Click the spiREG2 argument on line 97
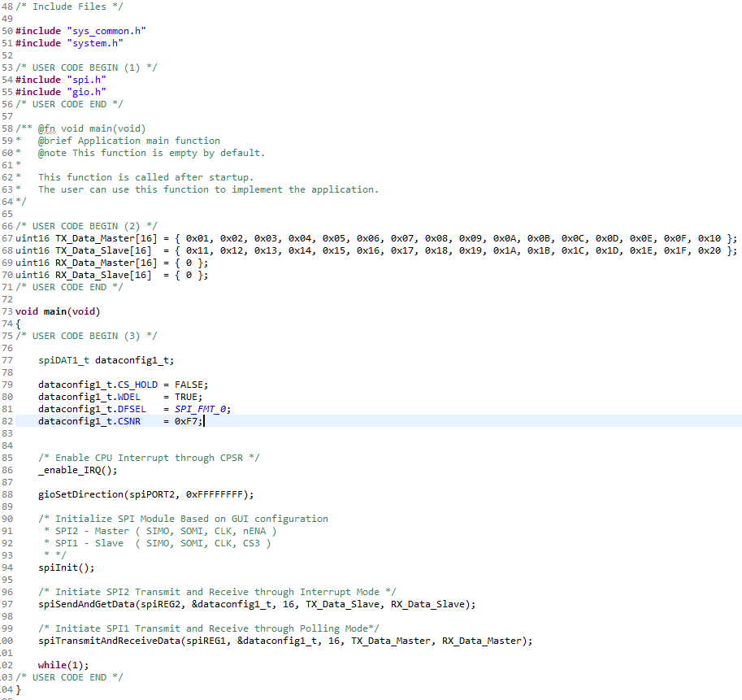Screen dimensions: 742x700 pos(160,604)
